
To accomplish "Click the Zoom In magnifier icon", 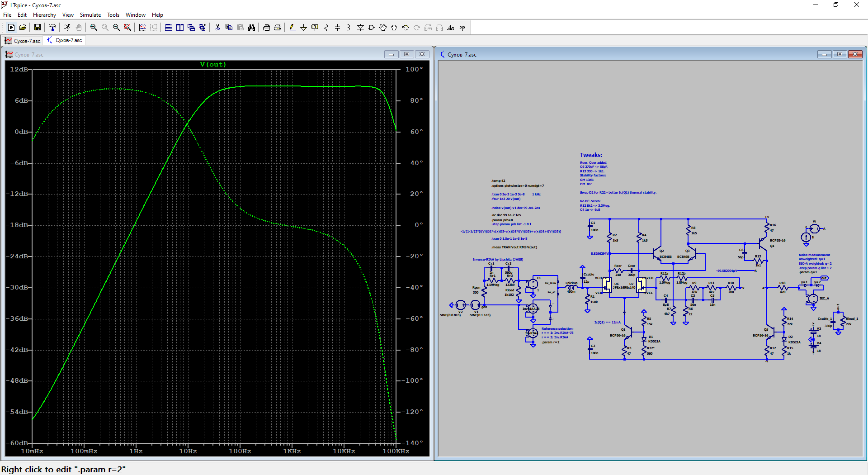I will (x=94, y=28).
